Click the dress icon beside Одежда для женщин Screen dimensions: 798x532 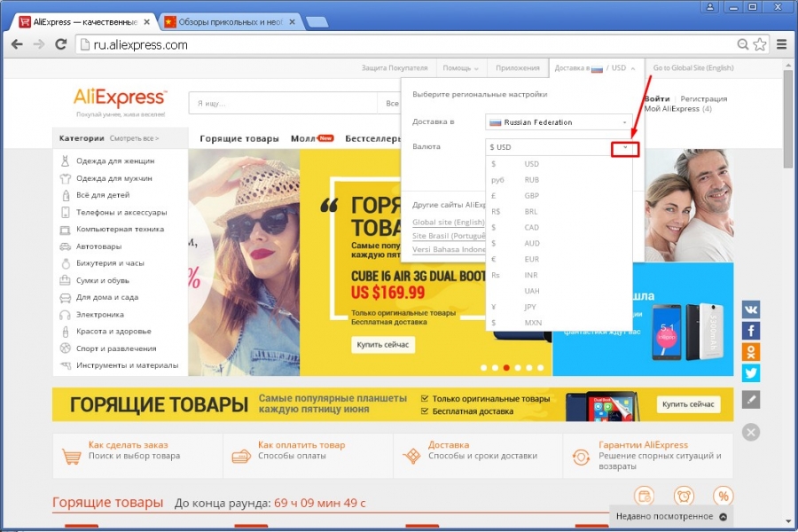(65, 160)
